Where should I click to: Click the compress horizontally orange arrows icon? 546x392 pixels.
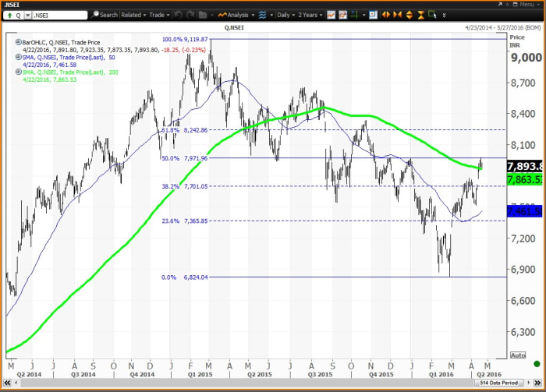(x=397, y=15)
